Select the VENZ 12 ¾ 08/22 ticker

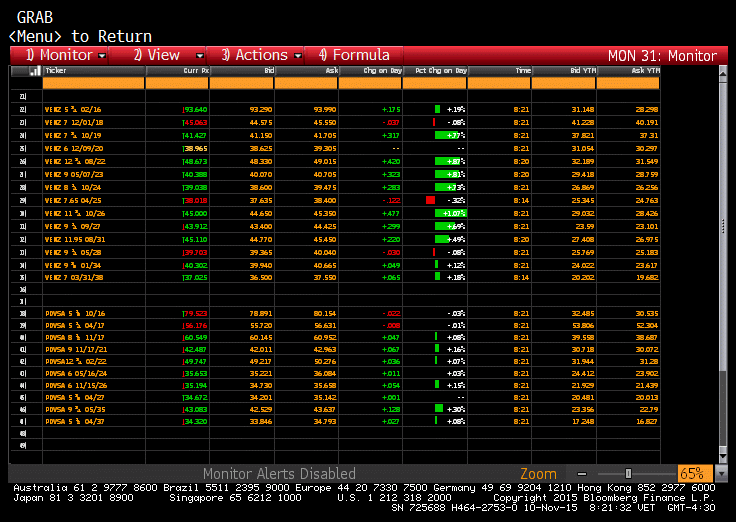pos(75,161)
